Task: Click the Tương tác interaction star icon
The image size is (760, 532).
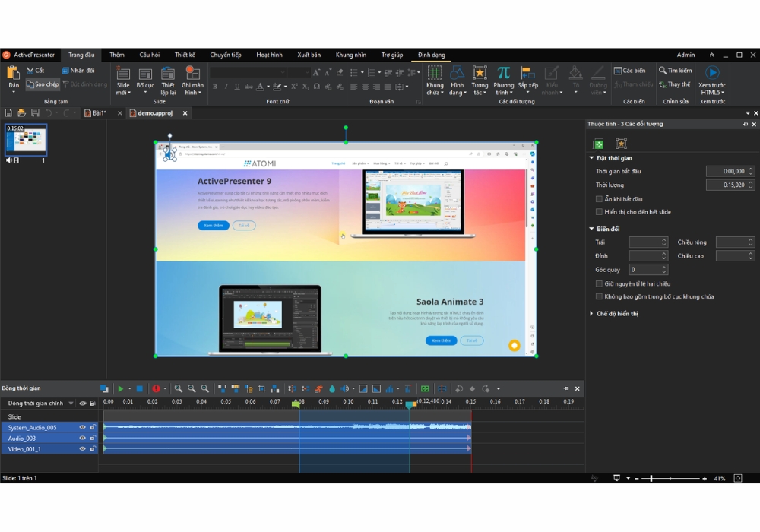Action: point(480,73)
